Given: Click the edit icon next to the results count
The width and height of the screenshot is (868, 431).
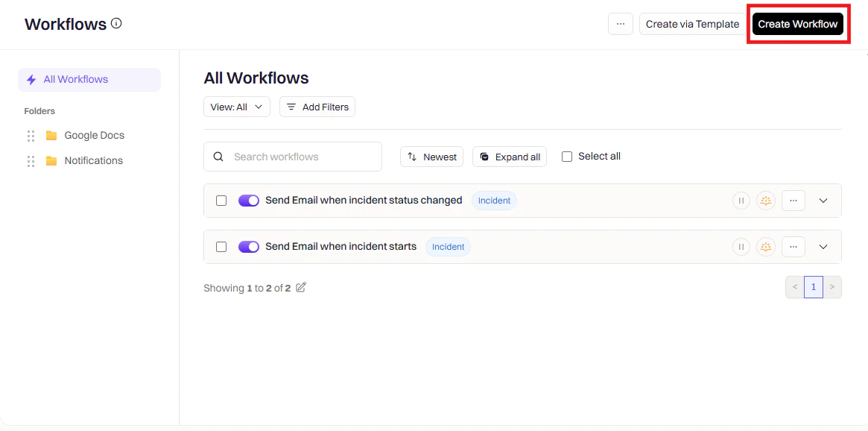Looking at the screenshot, I should [300, 287].
